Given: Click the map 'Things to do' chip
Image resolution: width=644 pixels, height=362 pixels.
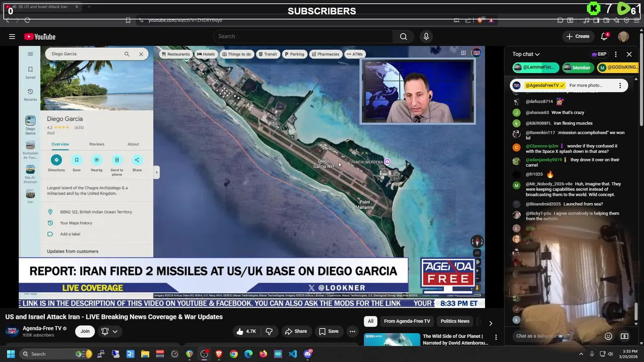Looking at the screenshot, I should (236, 54).
